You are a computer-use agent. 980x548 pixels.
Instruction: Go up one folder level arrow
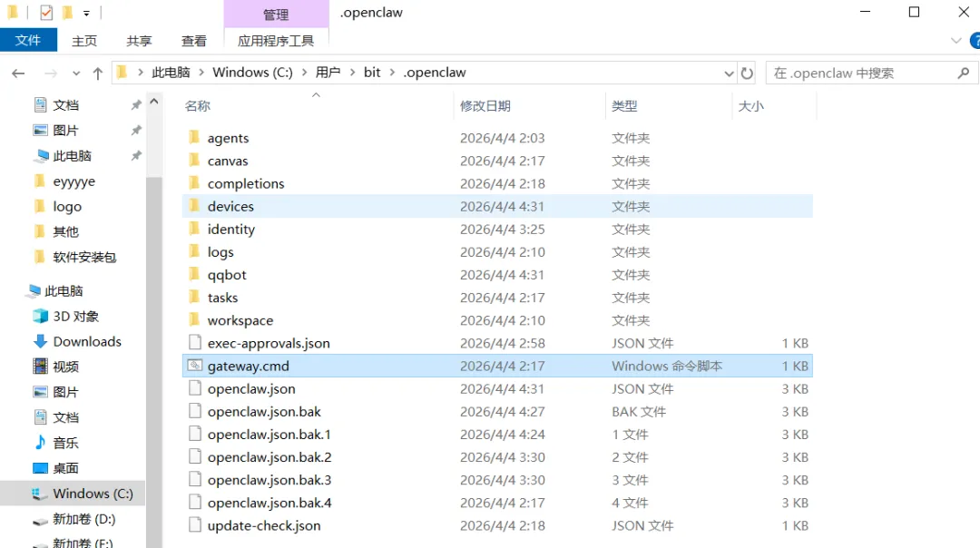click(97, 73)
